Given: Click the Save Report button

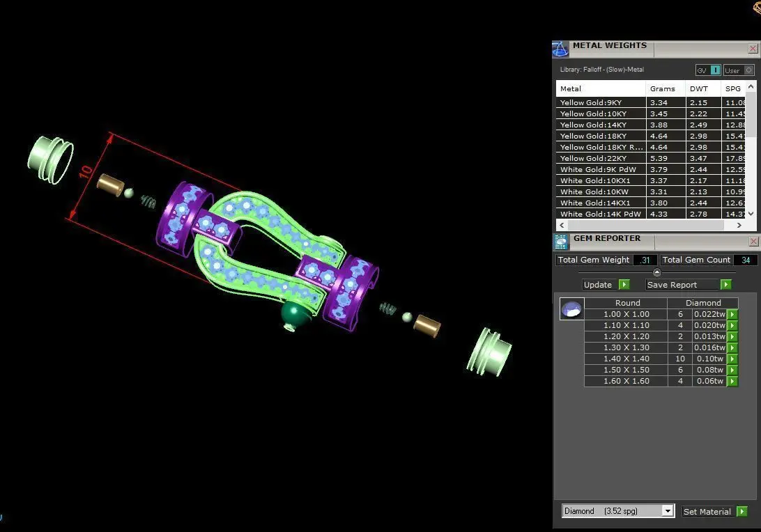Looking at the screenshot, I should (689, 285).
